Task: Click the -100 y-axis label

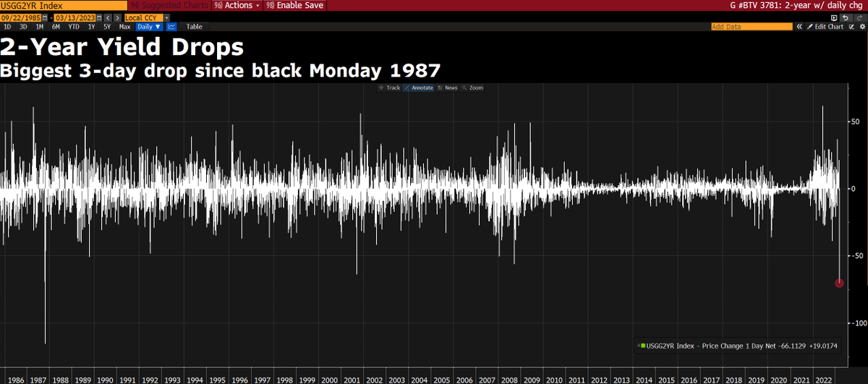Action: (x=858, y=323)
